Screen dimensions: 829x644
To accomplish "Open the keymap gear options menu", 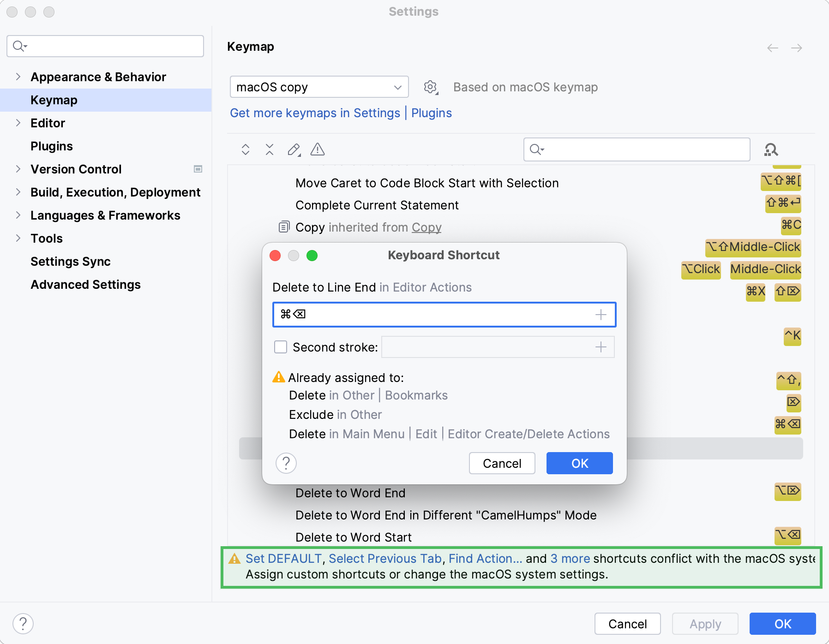I will pyautogui.click(x=431, y=87).
